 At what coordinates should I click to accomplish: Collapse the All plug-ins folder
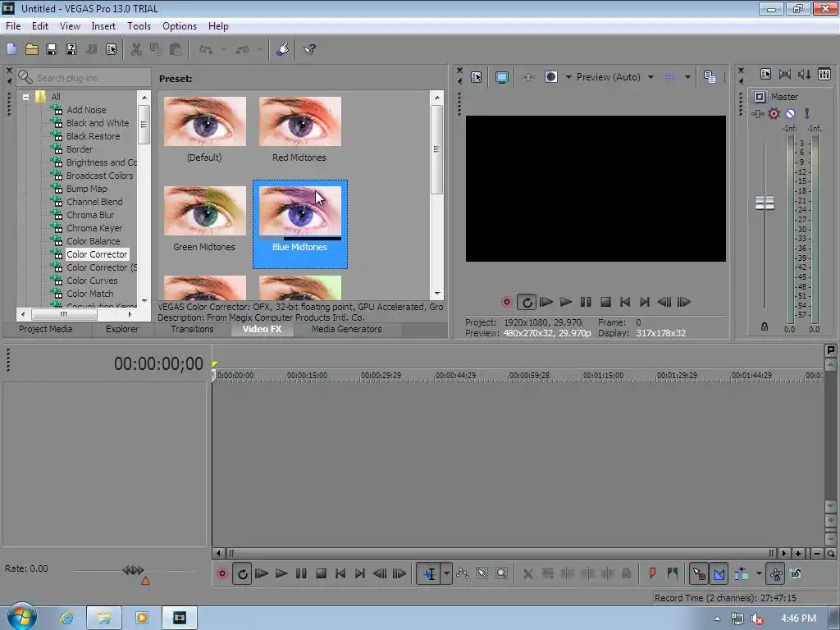(25, 97)
